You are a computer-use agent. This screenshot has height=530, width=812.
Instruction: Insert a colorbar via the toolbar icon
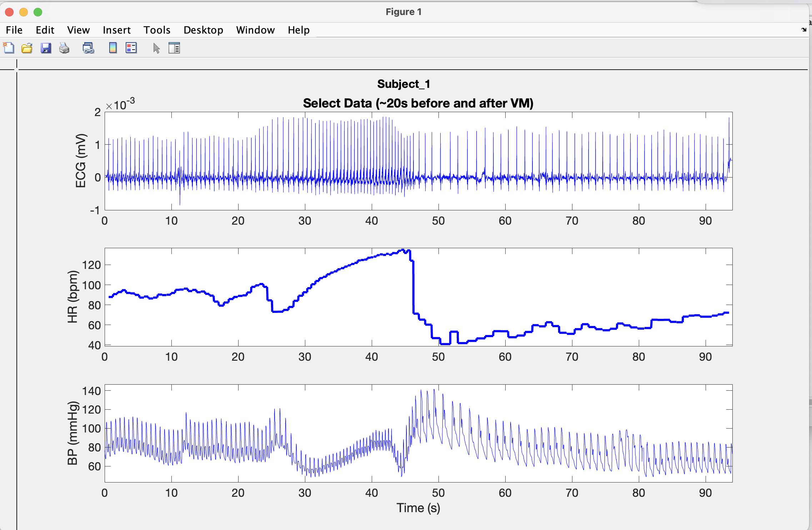click(x=113, y=48)
